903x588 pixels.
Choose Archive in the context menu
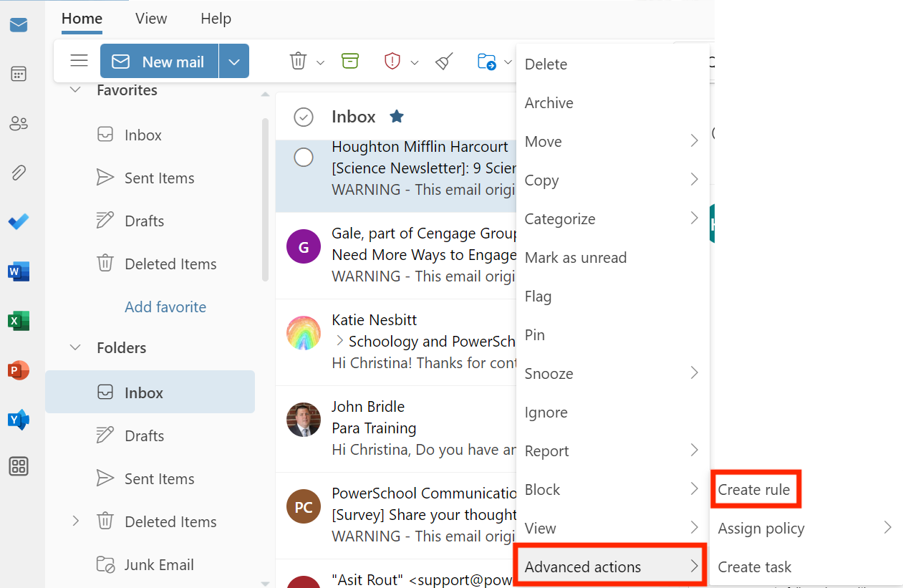[613, 103]
